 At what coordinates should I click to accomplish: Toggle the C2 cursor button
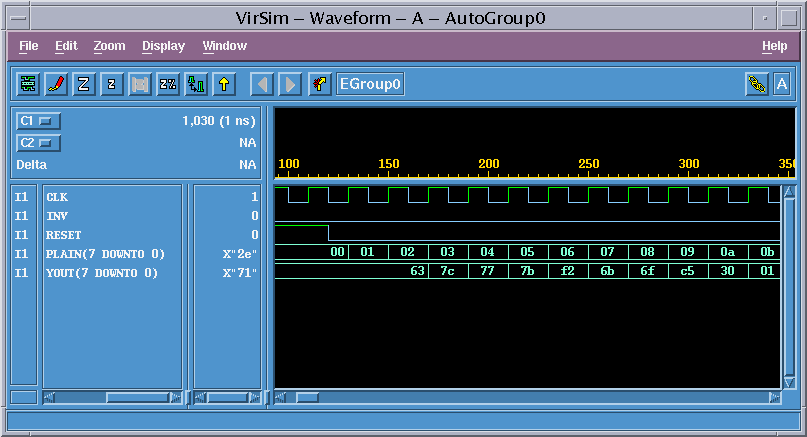(x=39, y=143)
